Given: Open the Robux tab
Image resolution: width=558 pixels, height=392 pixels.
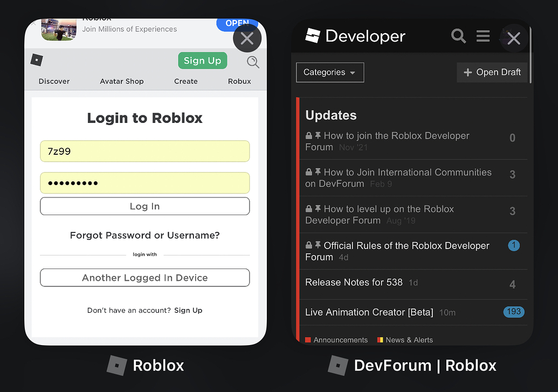Looking at the screenshot, I should [x=239, y=81].
